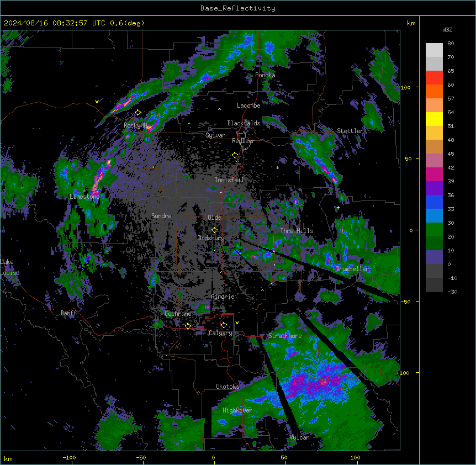Screen dimensions: 476x465
Task: Select the Vulcan town label
Action: coord(299,437)
